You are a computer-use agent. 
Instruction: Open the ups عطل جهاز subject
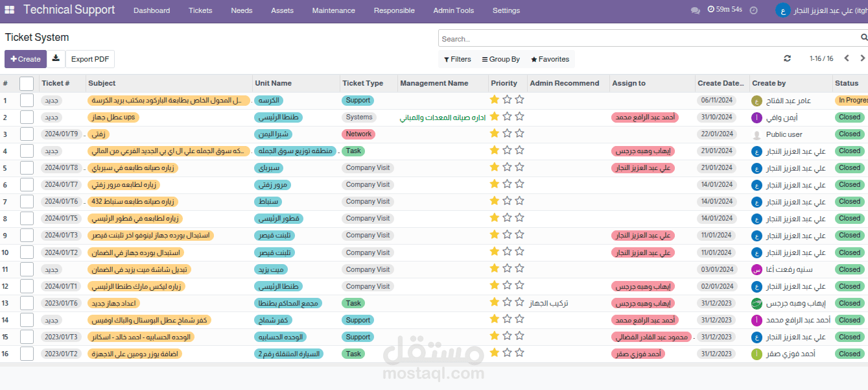[112, 117]
